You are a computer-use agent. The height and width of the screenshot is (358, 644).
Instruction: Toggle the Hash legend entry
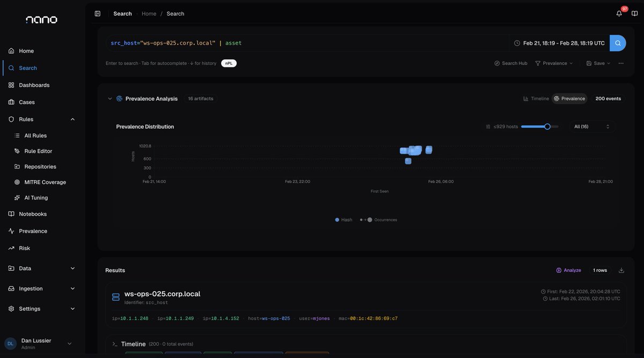[x=343, y=220]
